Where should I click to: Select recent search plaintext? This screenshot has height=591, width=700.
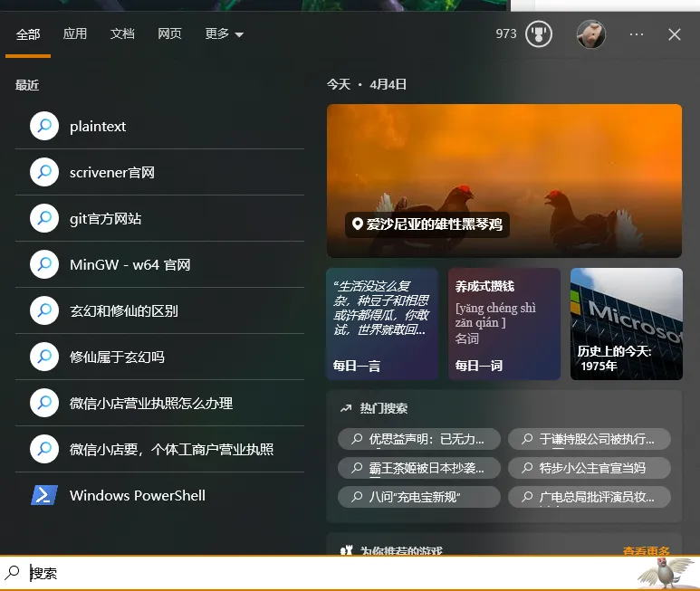pyautogui.click(x=159, y=126)
